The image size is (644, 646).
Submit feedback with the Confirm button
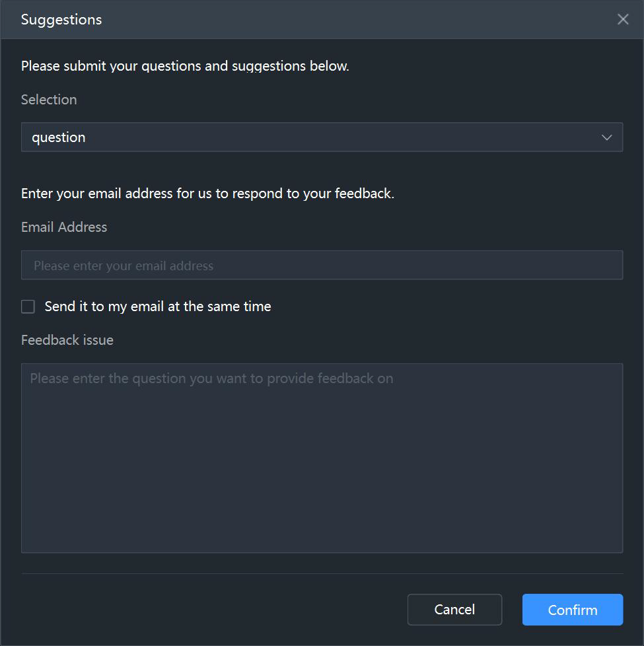pos(572,609)
